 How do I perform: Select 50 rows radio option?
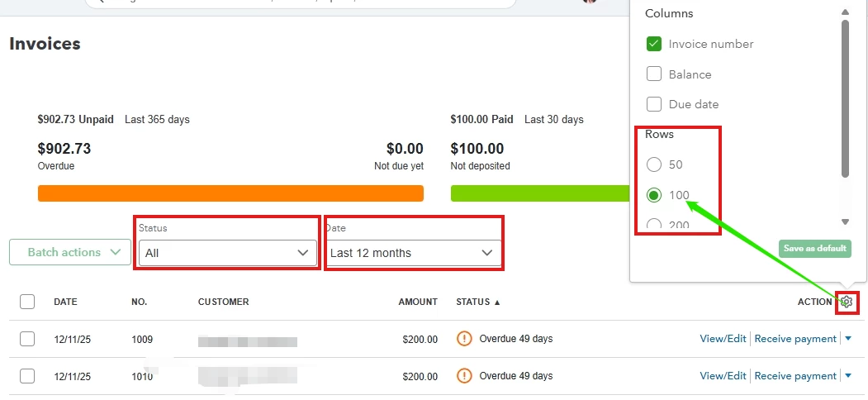click(x=654, y=164)
